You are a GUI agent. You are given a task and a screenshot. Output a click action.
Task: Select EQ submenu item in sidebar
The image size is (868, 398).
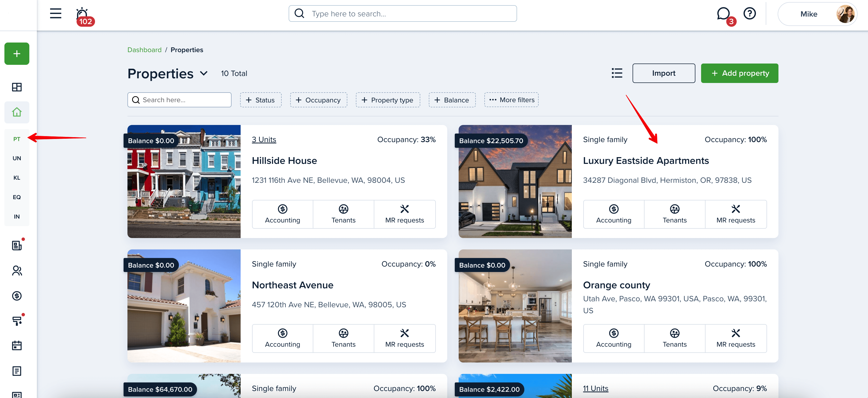pos(17,197)
